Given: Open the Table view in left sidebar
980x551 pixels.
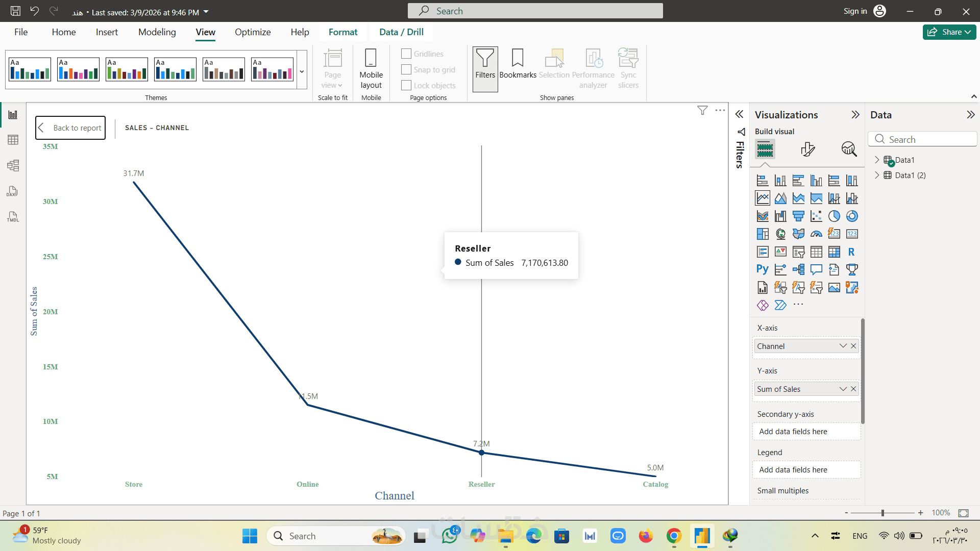Looking at the screenshot, I should click(13, 140).
